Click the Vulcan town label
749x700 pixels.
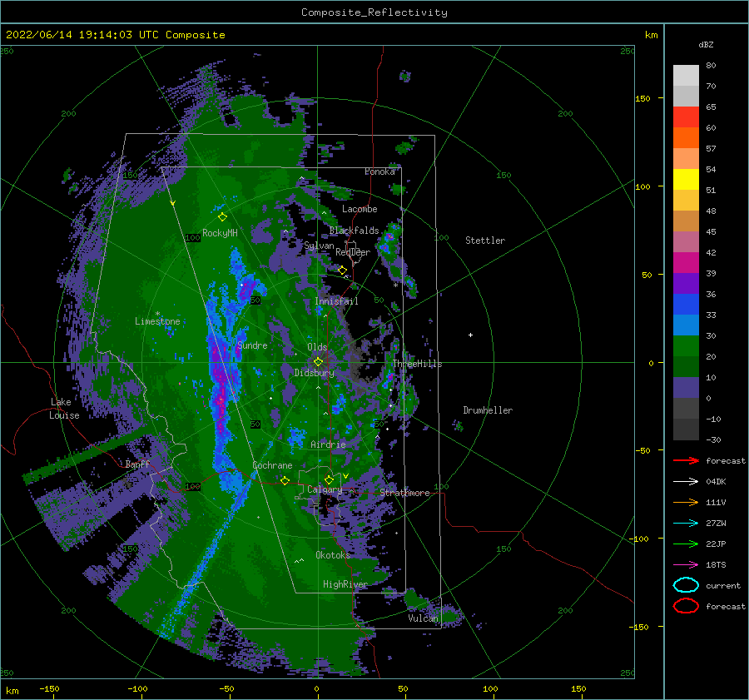coord(423,618)
